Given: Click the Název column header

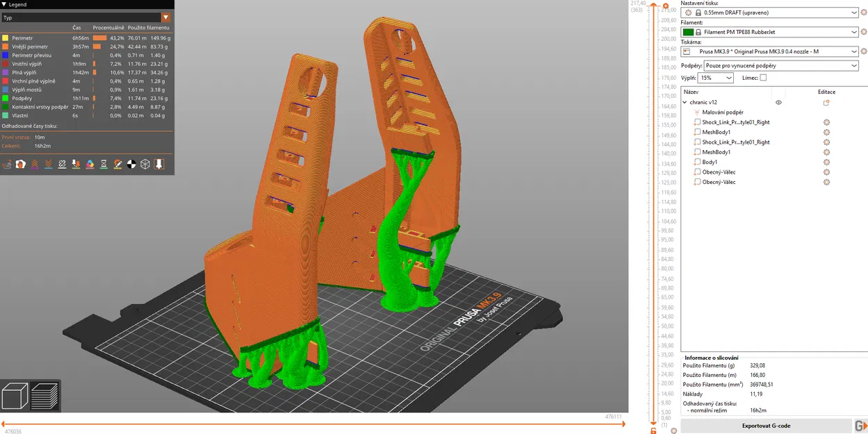Looking at the screenshot, I should (691, 92).
